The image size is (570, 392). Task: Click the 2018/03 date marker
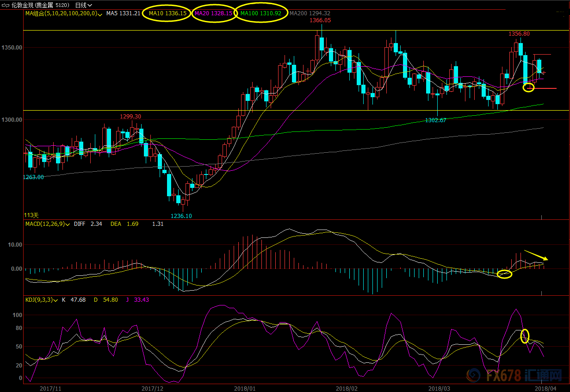[439, 388]
